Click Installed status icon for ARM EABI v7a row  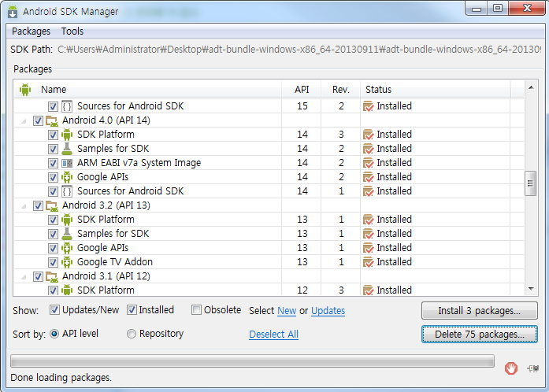click(x=369, y=163)
